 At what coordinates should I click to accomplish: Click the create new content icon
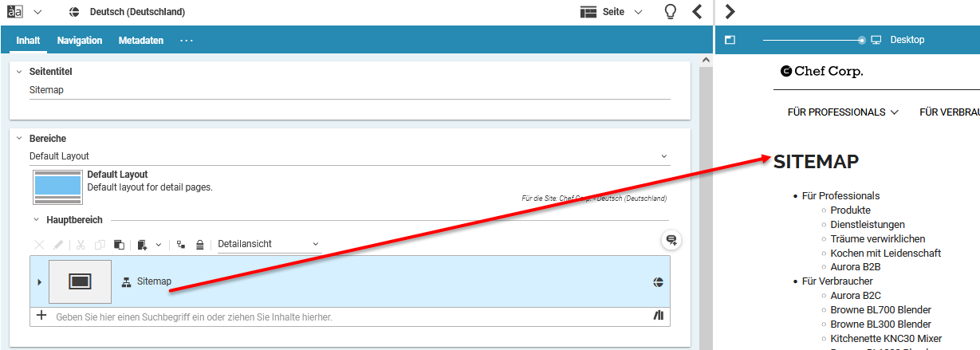tap(142, 244)
